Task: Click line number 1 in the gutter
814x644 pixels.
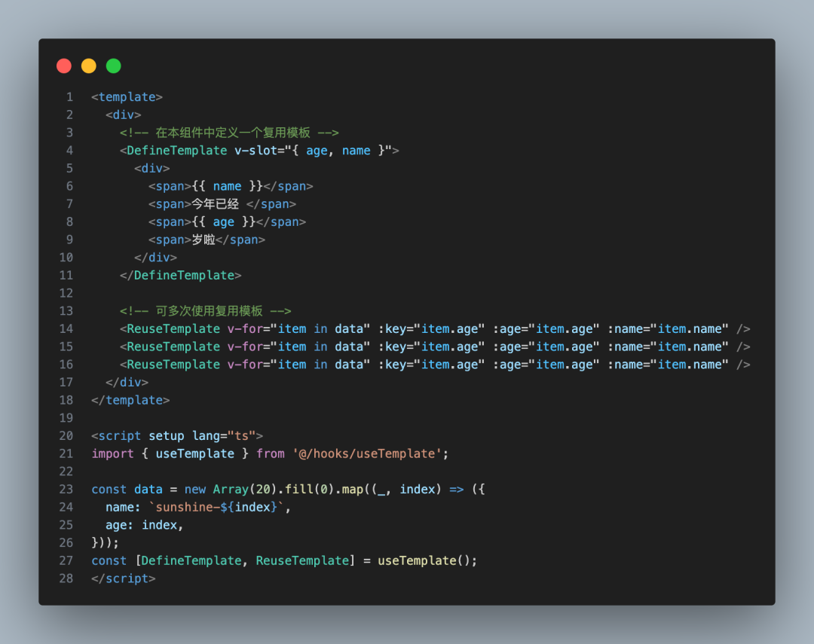Action: 69,97
